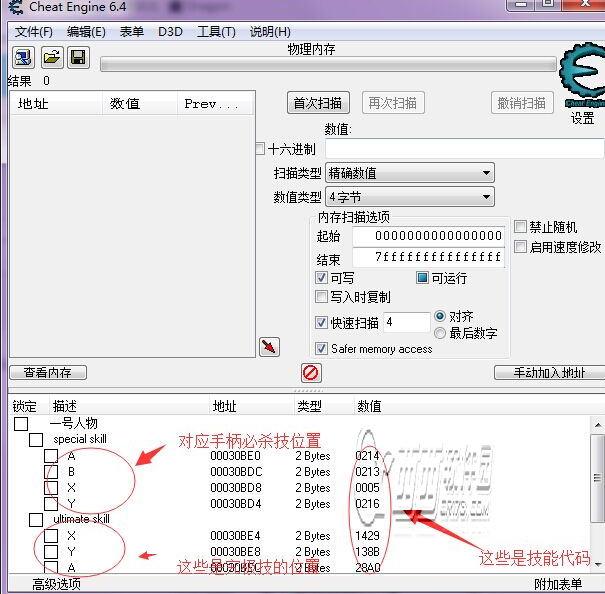Click the 首次扫描 first scan button
The image size is (605, 594).
pyautogui.click(x=318, y=103)
